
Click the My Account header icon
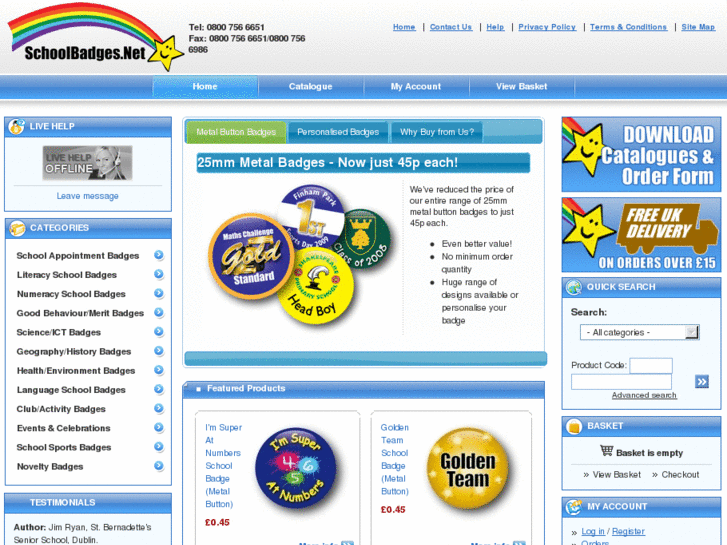tap(574, 507)
